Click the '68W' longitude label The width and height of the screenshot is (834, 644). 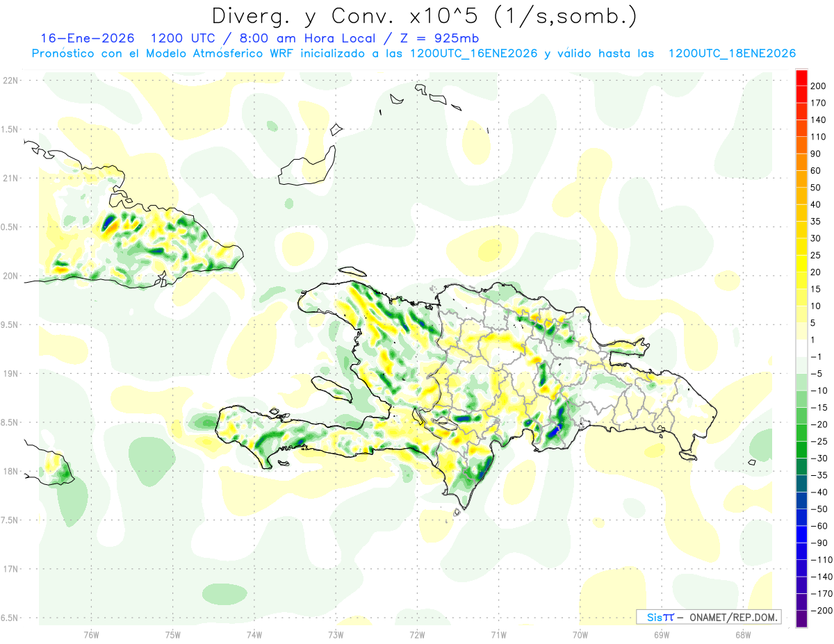(x=743, y=635)
